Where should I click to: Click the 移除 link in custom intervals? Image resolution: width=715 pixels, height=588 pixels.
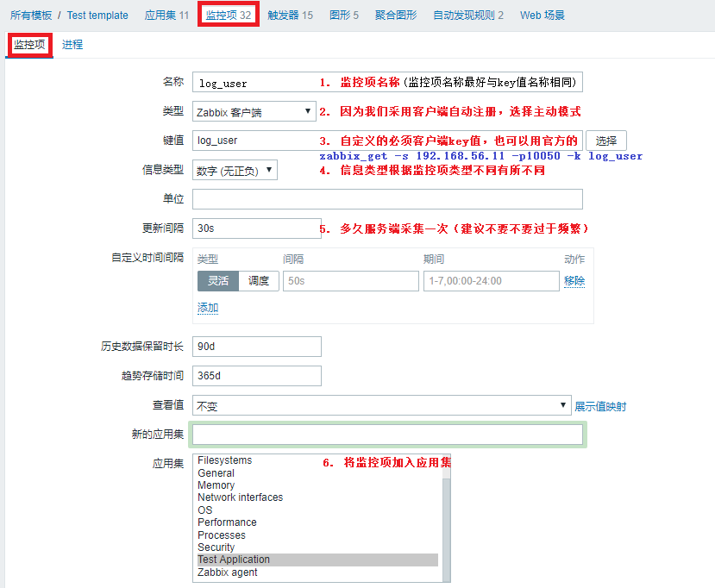click(574, 281)
